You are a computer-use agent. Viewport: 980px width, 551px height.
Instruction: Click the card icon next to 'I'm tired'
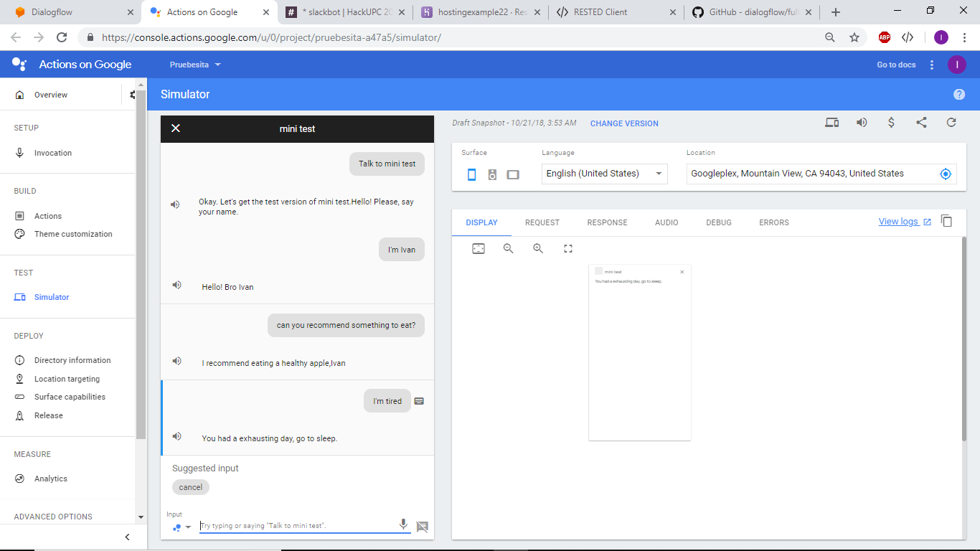420,401
